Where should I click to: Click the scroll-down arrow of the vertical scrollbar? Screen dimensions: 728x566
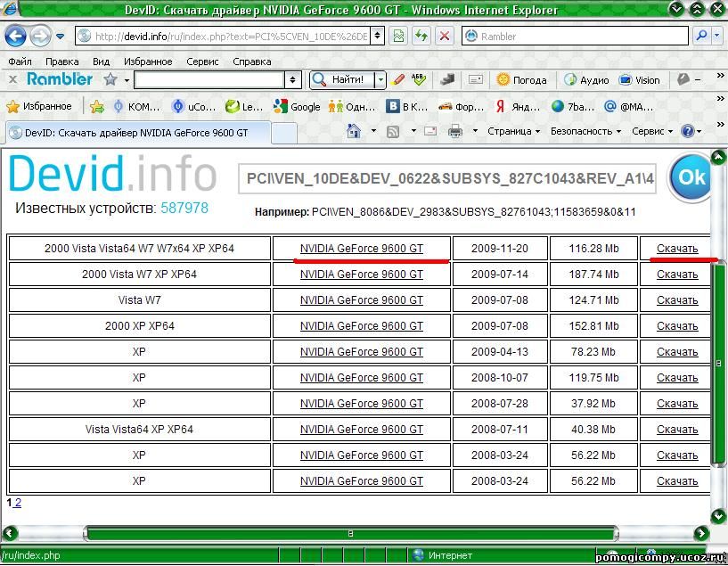pyautogui.click(x=718, y=515)
